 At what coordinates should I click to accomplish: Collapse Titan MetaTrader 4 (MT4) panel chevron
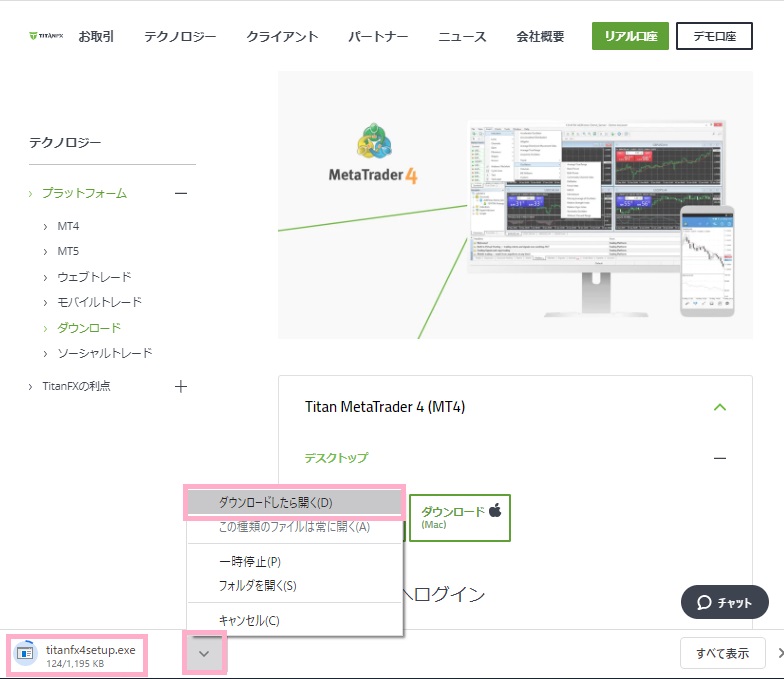point(720,407)
